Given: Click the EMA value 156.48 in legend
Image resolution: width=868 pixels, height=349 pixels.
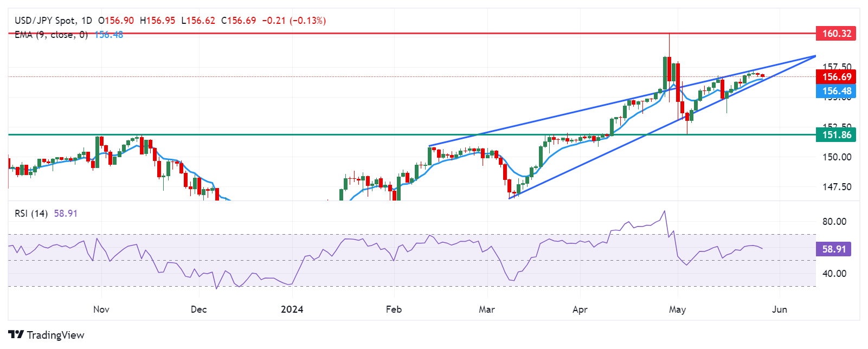Looking at the screenshot, I should coord(109,35).
